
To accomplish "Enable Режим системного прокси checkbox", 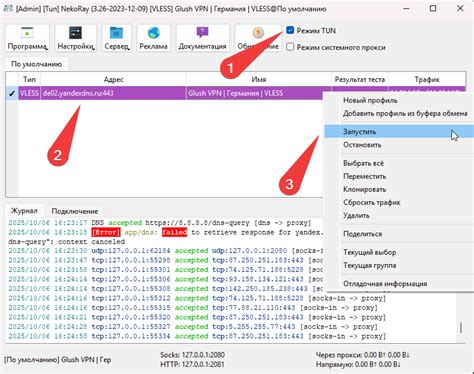I will (290, 47).
